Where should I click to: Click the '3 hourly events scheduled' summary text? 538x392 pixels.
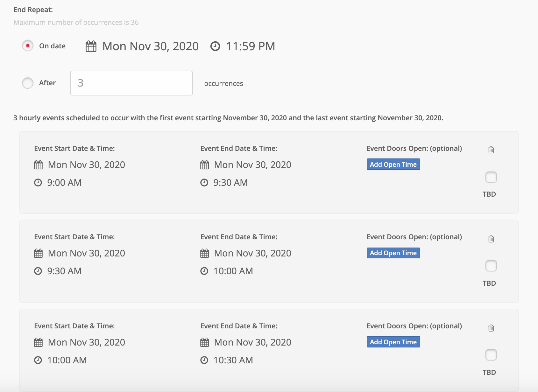228,118
